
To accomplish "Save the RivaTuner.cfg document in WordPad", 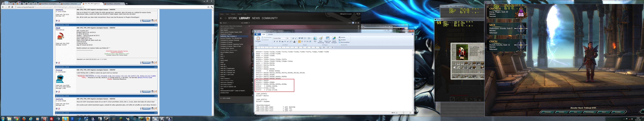I will pyautogui.click(x=259, y=31).
